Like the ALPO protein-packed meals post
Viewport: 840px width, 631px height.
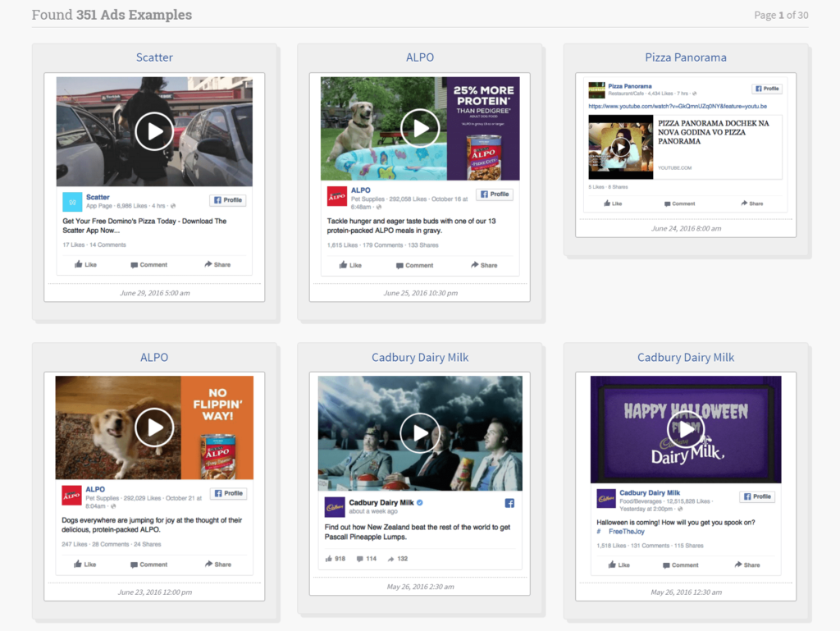pyautogui.click(x=350, y=265)
